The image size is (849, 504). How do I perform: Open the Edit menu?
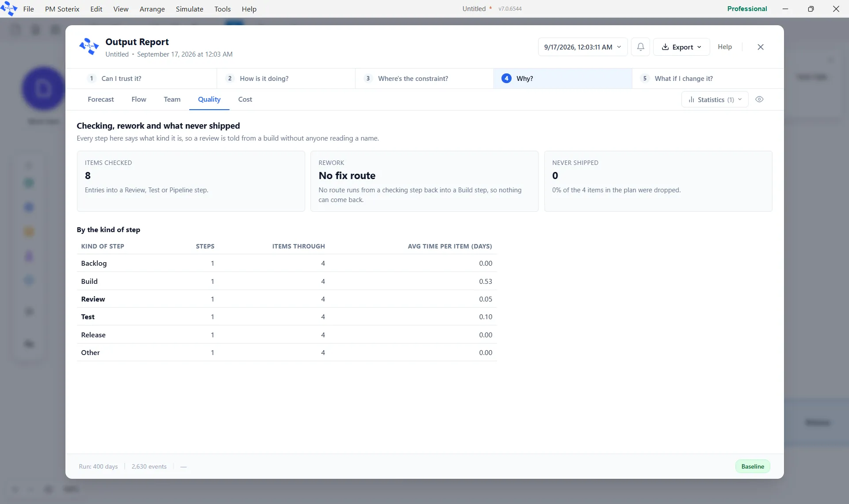96,9
